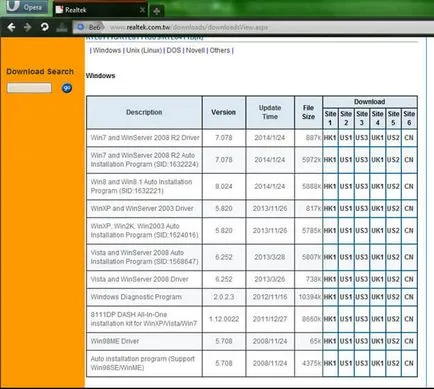Click the Download Search text field
The height and width of the screenshot is (389, 434).
29,88
